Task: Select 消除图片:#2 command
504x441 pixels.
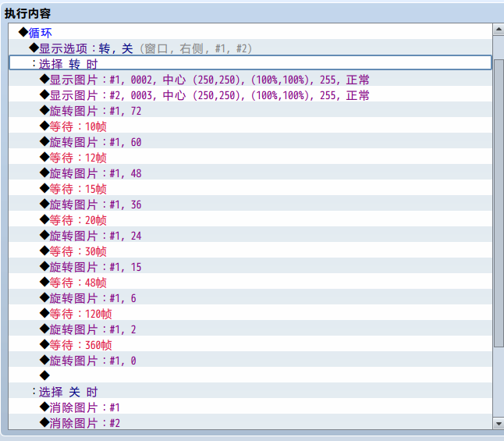Action: click(250, 421)
